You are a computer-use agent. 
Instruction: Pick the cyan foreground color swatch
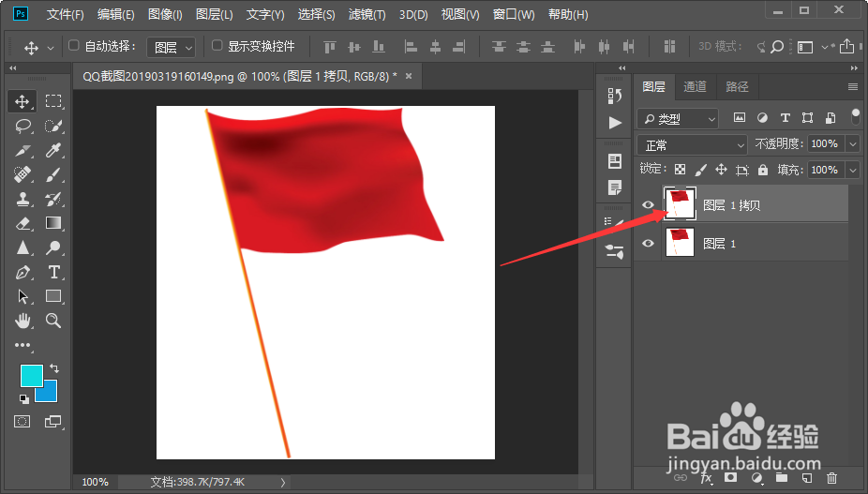(x=30, y=374)
